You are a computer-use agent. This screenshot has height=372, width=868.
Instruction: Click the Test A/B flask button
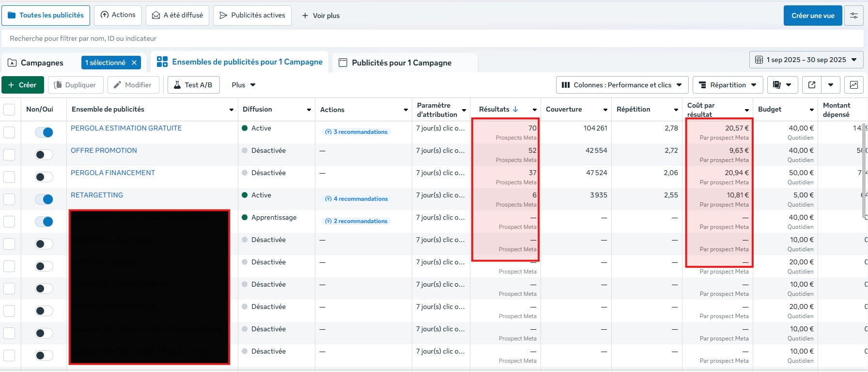click(193, 85)
